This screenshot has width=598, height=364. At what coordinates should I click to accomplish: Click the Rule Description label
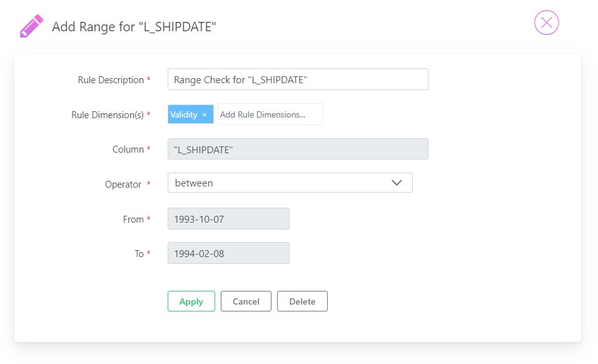tap(111, 80)
